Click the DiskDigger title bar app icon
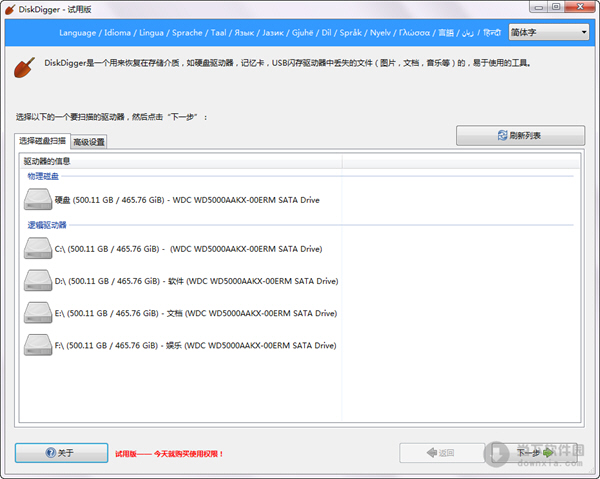Viewport: 600px width, 479px height. (10, 9)
